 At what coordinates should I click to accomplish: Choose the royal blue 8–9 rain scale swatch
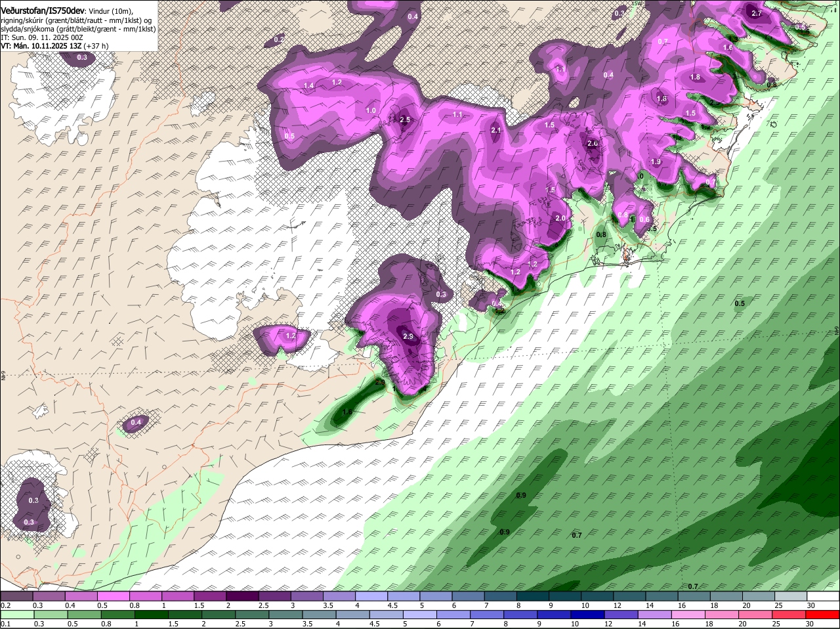521,615
